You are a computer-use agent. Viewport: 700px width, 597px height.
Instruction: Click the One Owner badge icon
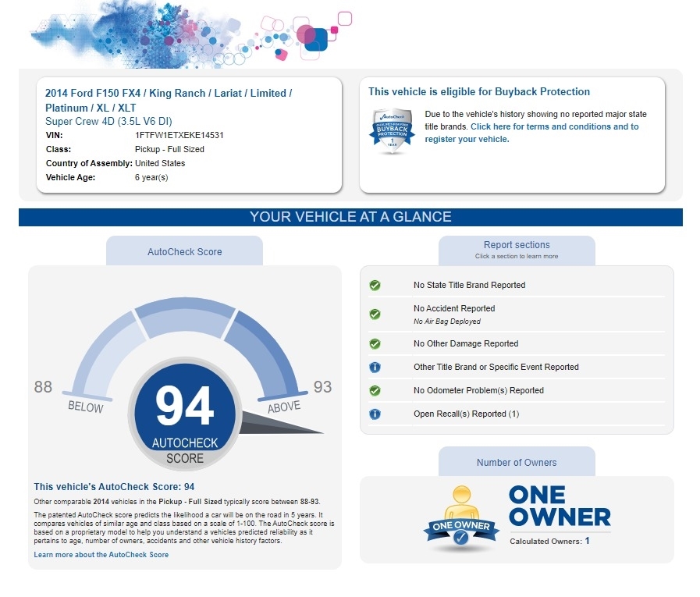[461, 518]
